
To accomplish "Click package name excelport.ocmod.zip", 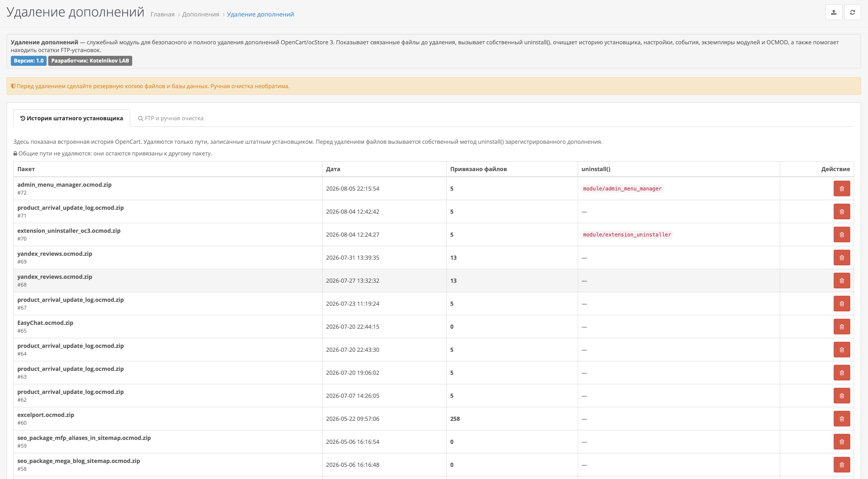I will [x=46, y=415].
